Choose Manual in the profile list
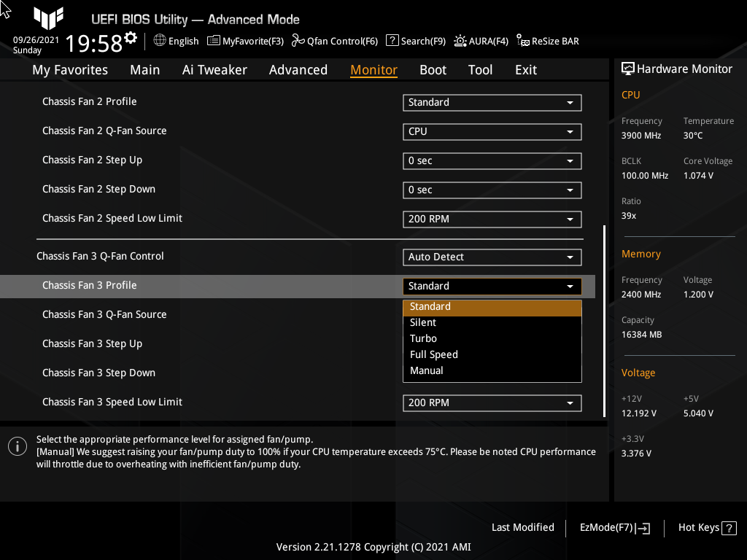 [x=492, y=371]
